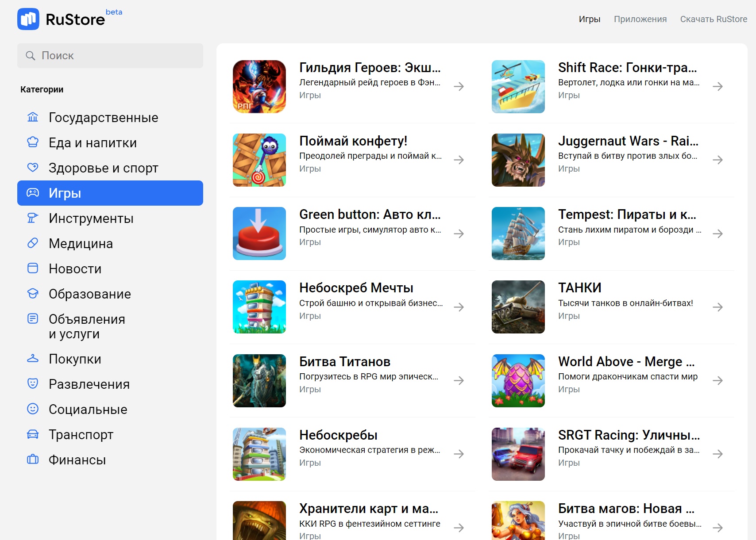Click arrow next to Shift Race
The image size is (756, 540).
point(718,86)
